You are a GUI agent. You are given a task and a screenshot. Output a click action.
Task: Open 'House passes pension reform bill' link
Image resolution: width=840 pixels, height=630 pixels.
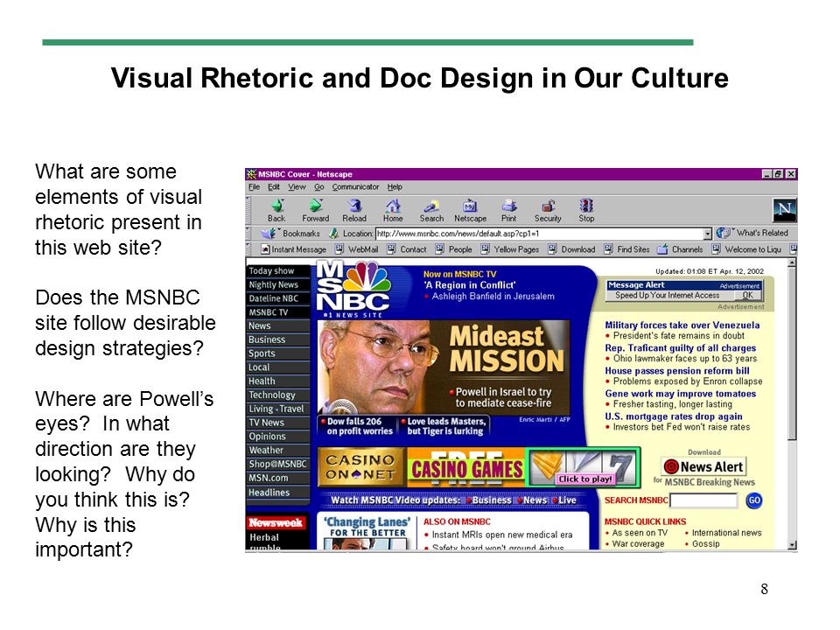pos(677,371)
